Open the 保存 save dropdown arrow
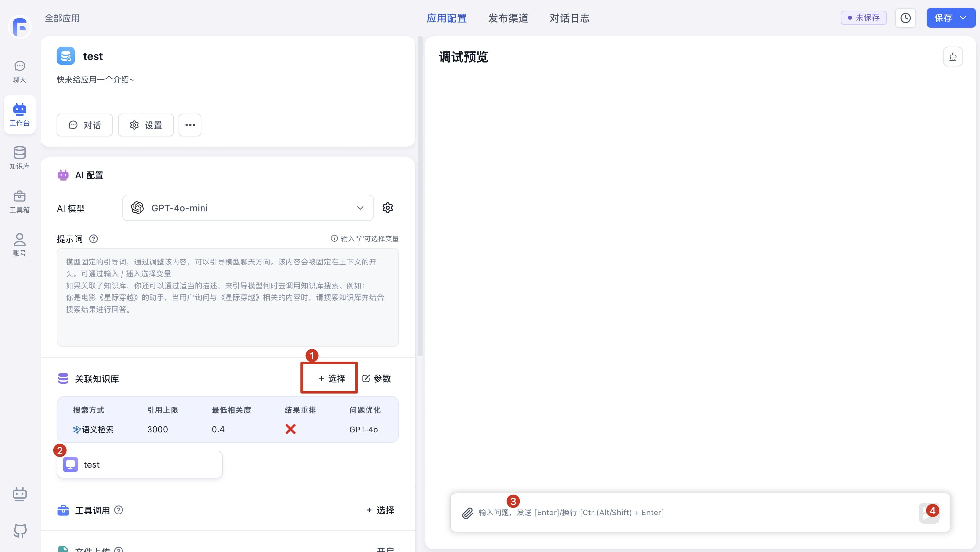The width and height of the screenshot is (980, 552). click(x=963, y=18)
